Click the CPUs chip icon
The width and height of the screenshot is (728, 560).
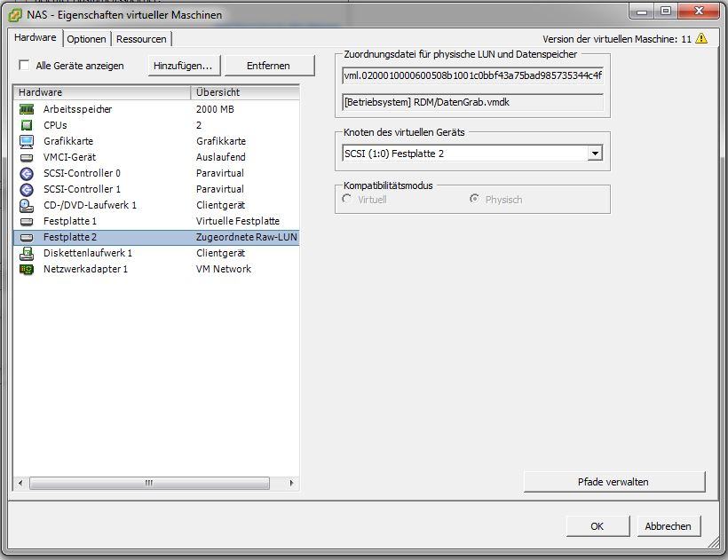(27, 125)
